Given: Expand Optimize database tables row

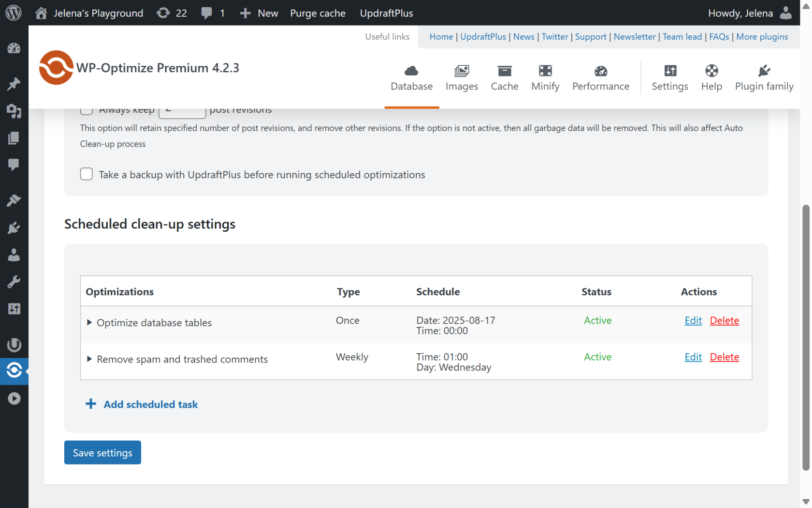Looking at the screenshot, I should click(x=89, y=322).
